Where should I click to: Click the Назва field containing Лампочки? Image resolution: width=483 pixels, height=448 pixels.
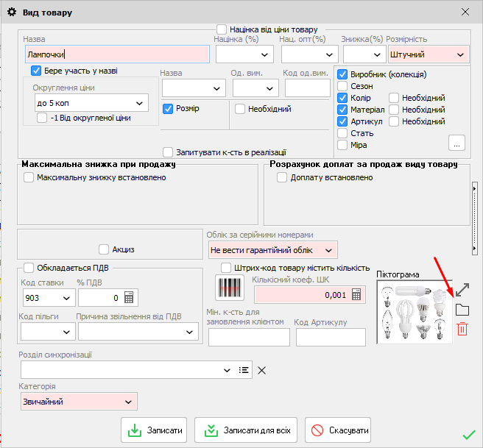pos(116,54)
